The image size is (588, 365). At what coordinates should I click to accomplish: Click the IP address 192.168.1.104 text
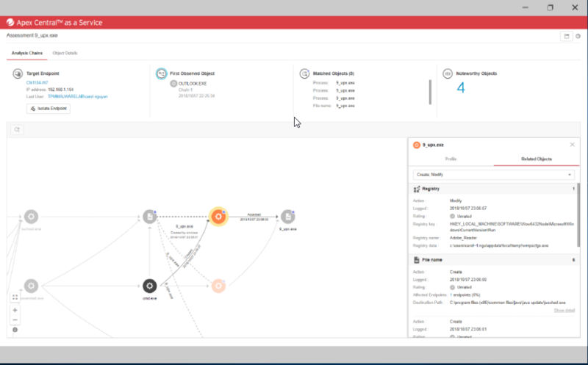point(61,90)
